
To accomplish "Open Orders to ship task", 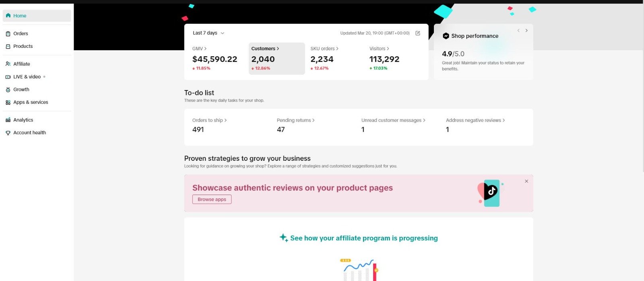I will coord(209,120).
